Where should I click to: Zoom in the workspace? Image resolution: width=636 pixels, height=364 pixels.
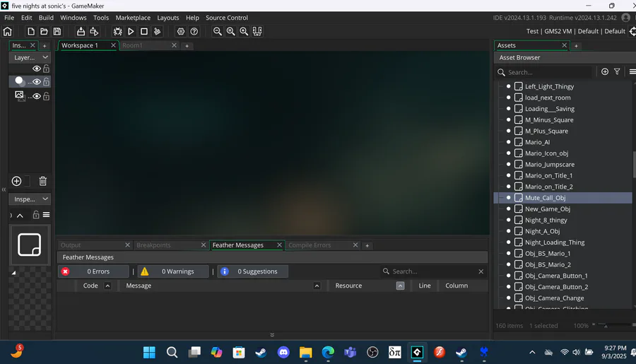click(244, 31)
